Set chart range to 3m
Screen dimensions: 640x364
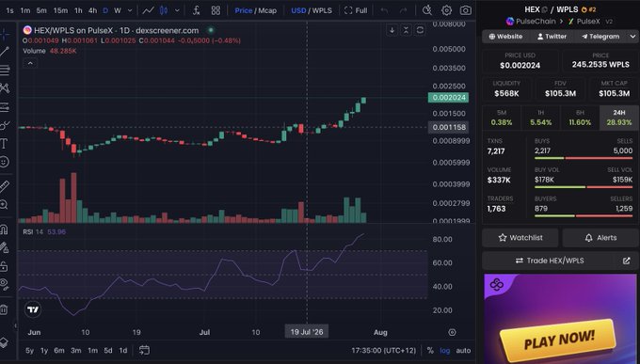(76, 351)
